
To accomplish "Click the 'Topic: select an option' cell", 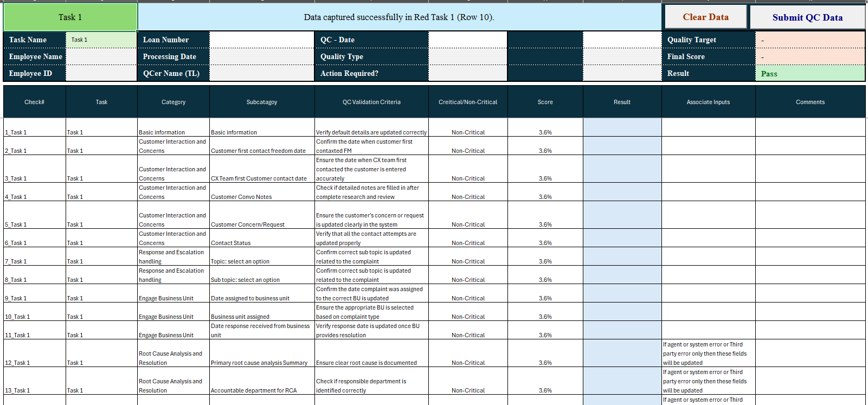I will 262,256.
